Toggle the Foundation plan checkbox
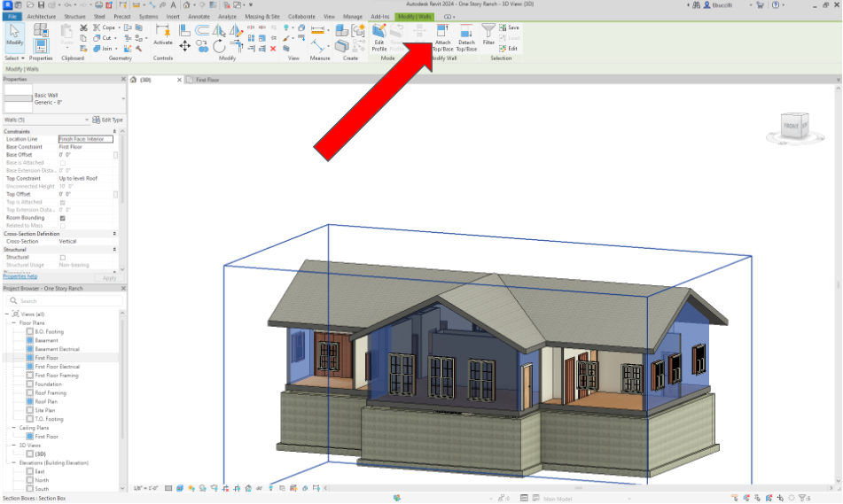The image size is (843, 504). point(30,384)
